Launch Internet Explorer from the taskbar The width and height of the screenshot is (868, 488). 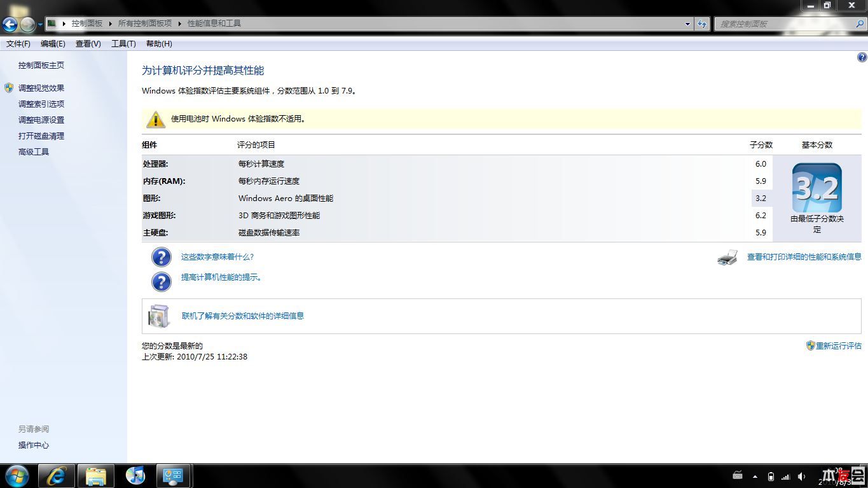(x=57, y=476)
